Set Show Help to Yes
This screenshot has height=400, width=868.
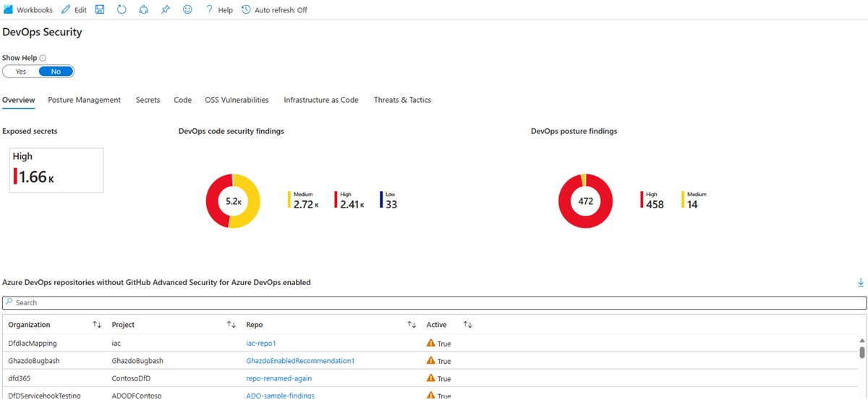(21, 72)
